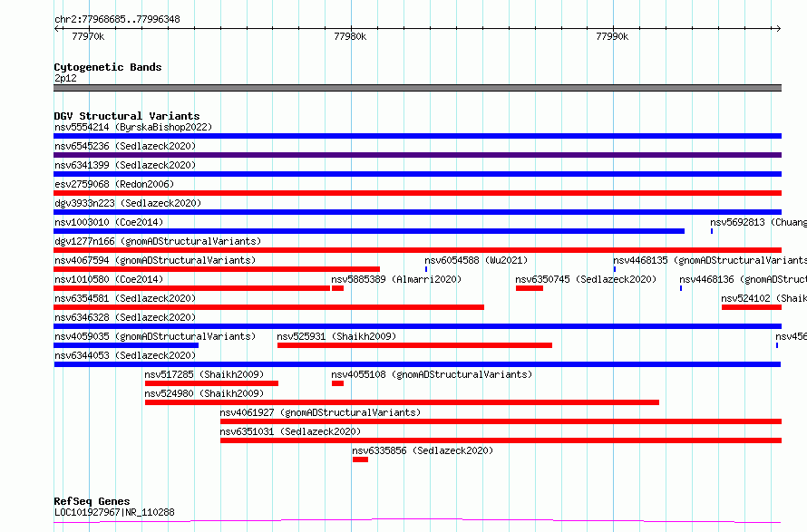The height and width of the screenshot is (532, 807).
Task: Click the nsv4468136 variant label
Action: (x=743, y=279)
